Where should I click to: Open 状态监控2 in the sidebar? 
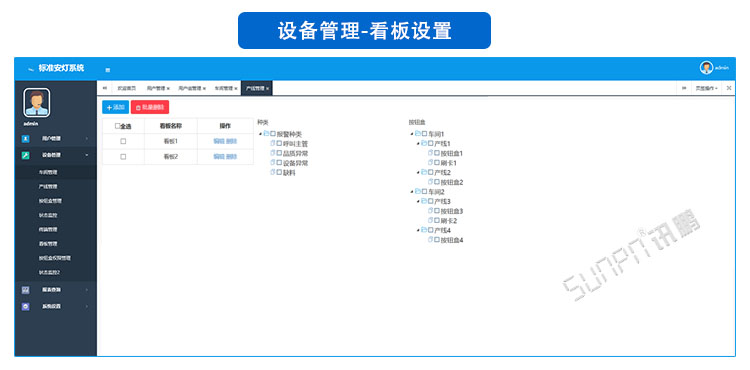[x=49, y=272]
